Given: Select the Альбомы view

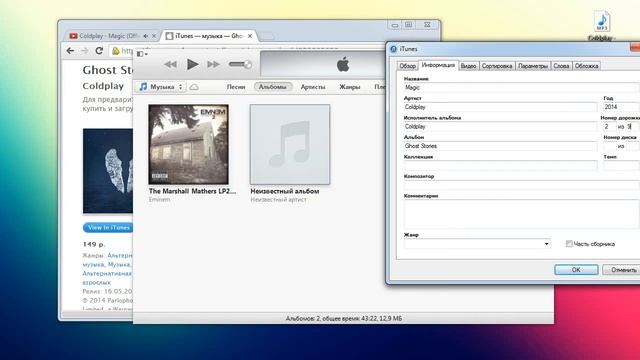Looking at the screenshot, I should click(x=273, y=87).
